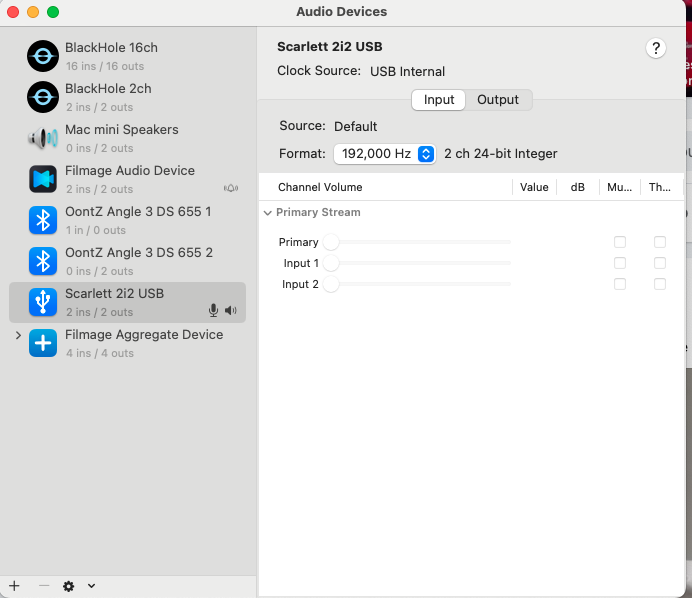Click the Input 2 volume slider
This screenshot has width=692, height=598.
417,284
